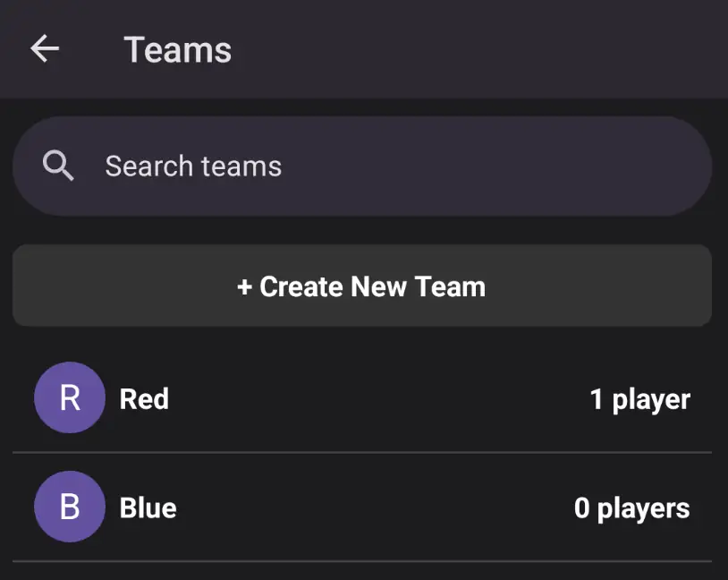Tap the purple R avatar circle
The height and width of the screenshot is (580, 728).
(x=70, y=398)
